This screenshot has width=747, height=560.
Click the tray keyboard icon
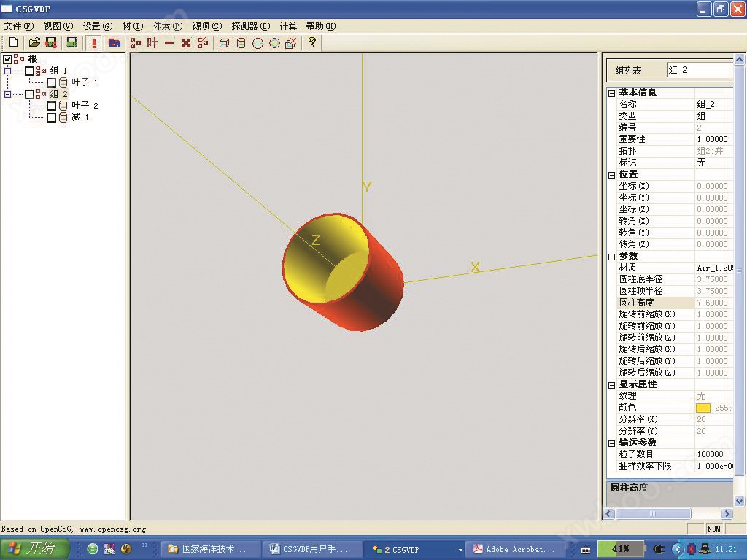click(x=586, y=550)
